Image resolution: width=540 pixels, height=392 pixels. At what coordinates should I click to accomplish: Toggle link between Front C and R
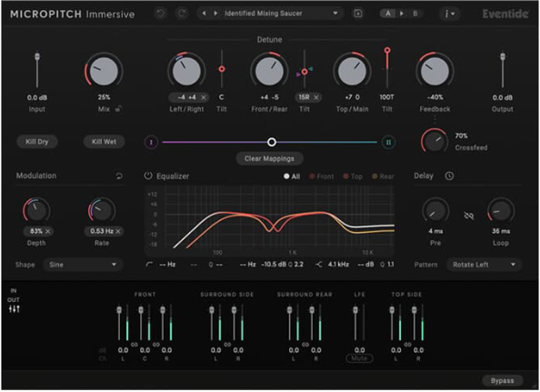click(156, 345)
